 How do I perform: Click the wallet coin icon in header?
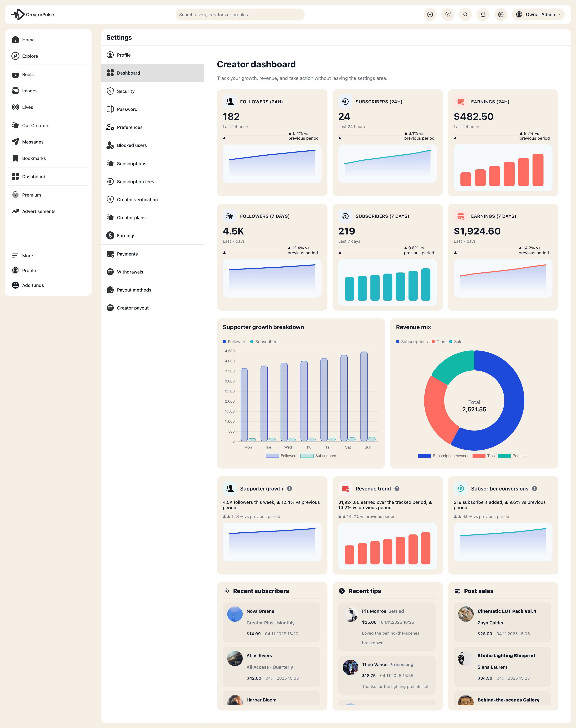pyautogui.click(x=500, y=14)
